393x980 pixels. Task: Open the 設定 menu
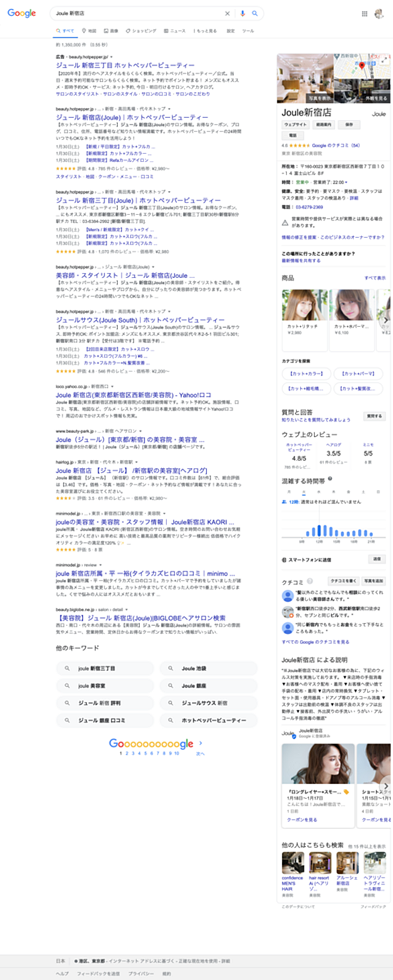pyautogui.click(x=231, y=31)
